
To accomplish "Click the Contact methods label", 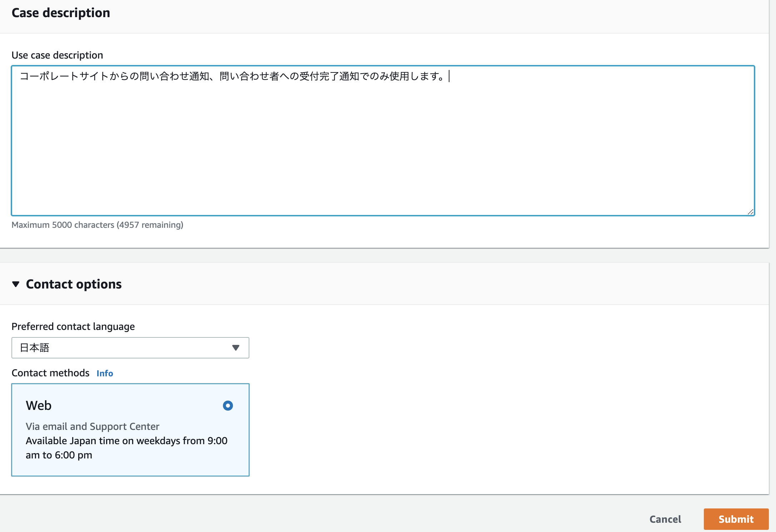I will pyautogui.click(x=50, y=373).
